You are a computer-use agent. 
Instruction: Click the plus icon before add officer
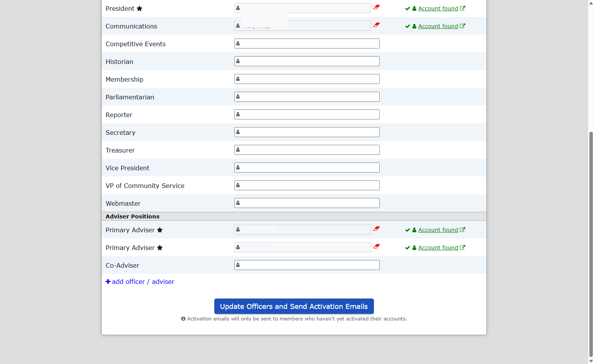pos(108,282)
